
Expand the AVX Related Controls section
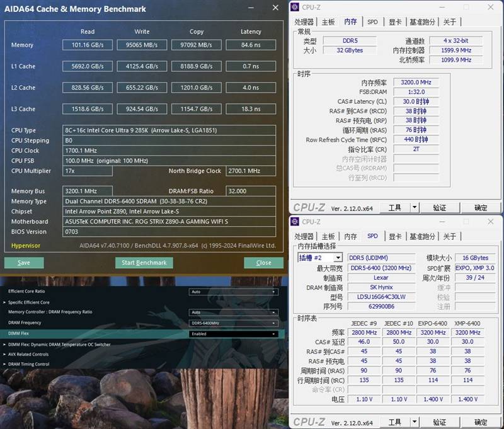[28, 354]
